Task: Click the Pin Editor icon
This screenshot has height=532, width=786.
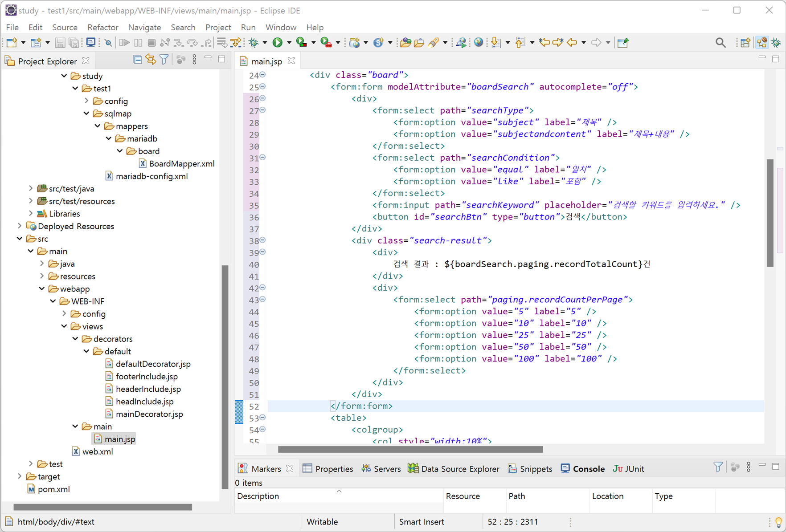Action: 623,43
